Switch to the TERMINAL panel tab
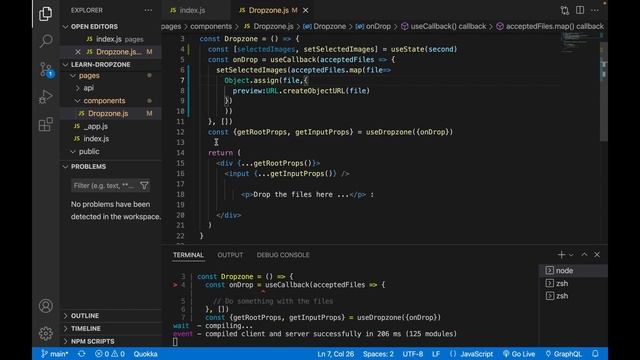The image size is (640, 360). (x=188, y=255)
